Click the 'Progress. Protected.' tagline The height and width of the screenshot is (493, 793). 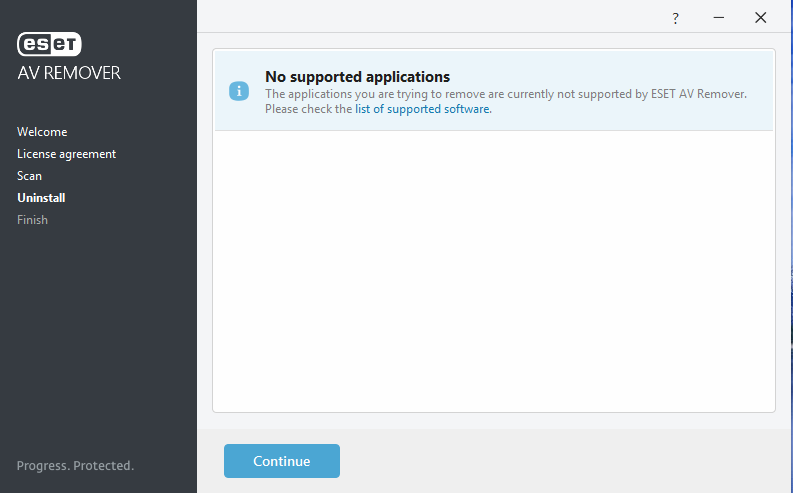[75, 466]
